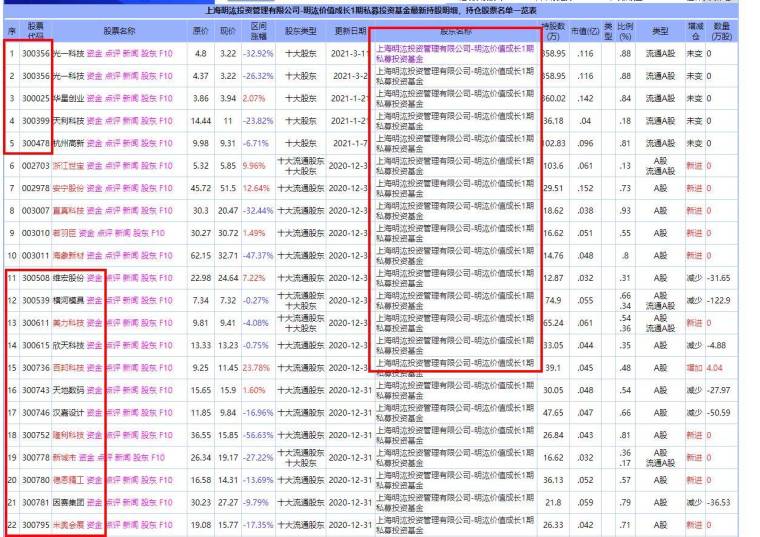The image size is (760, 537).
Task: Select the -32.92% change value
Action: coord(258,53)
